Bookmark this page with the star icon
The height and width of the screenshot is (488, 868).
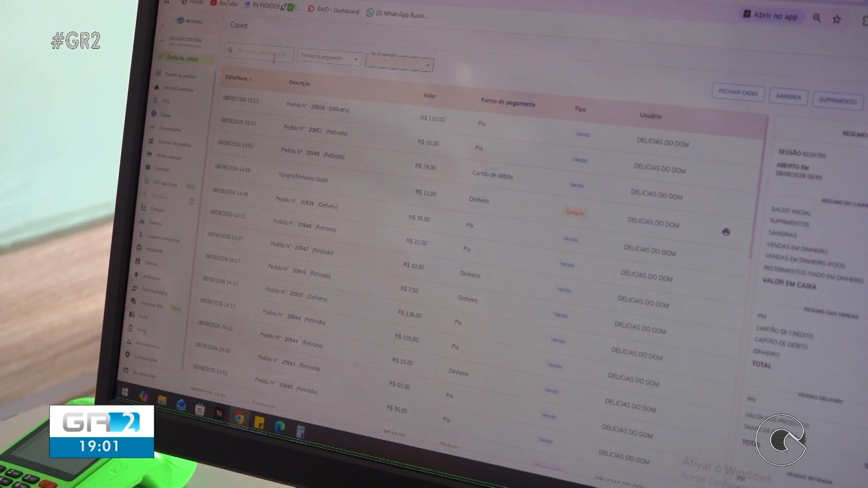coord(837,19)
